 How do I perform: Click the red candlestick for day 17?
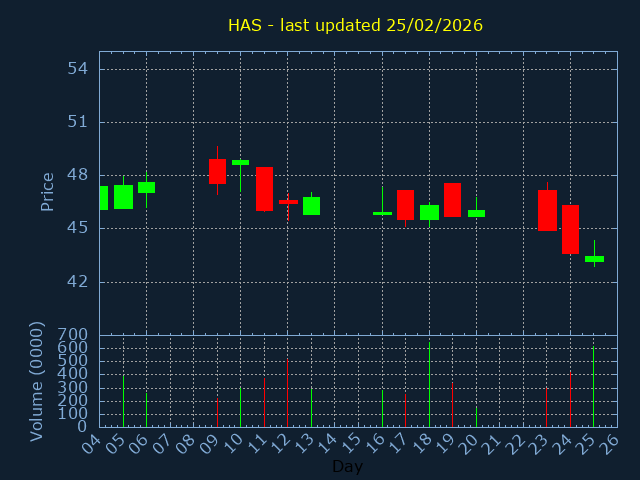405,204
